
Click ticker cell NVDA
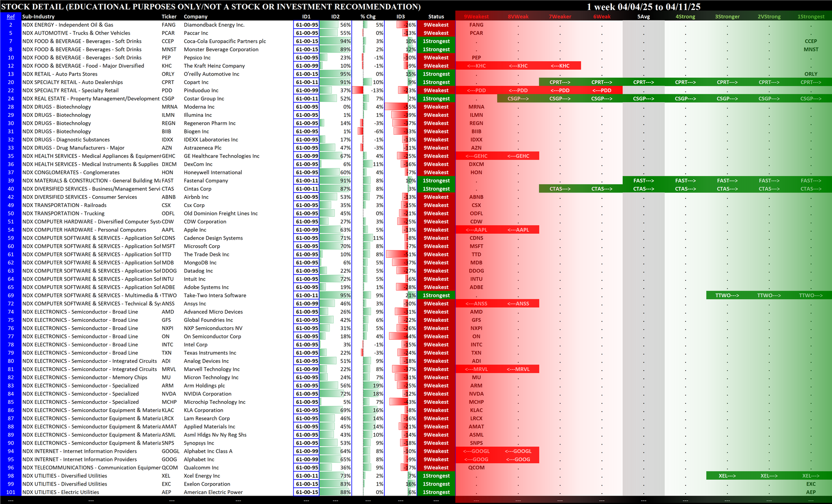coord(168,394)
